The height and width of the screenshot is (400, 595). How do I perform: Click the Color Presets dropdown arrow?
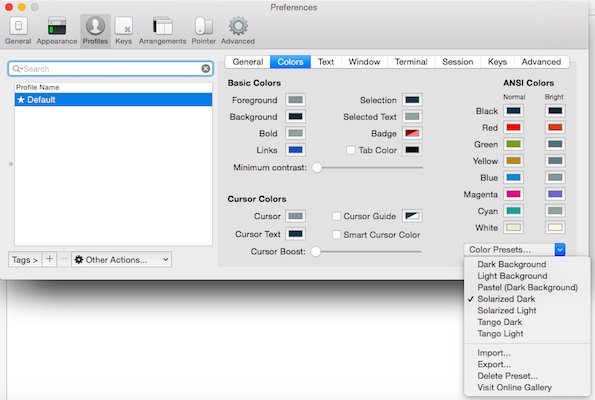click(x=560, y=250)
